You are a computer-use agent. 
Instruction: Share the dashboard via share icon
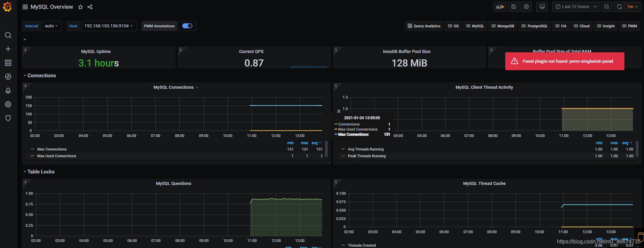(90, 7)
